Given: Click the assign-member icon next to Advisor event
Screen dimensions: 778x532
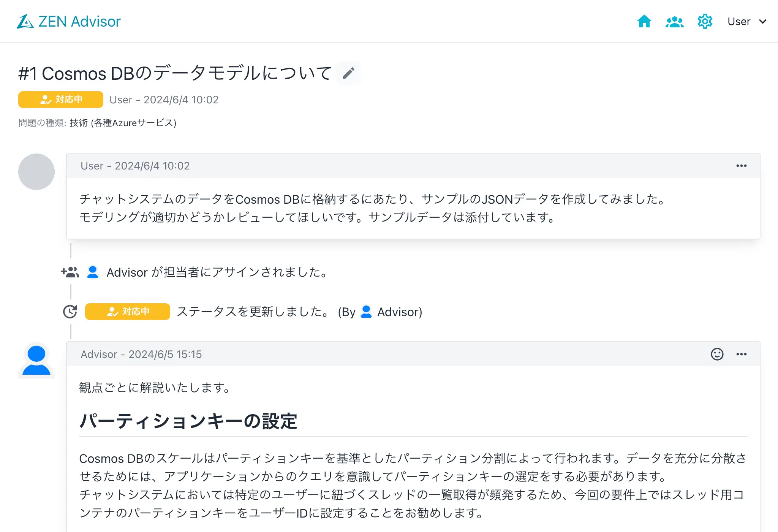Looking at the screenshot, I should 70,272.
